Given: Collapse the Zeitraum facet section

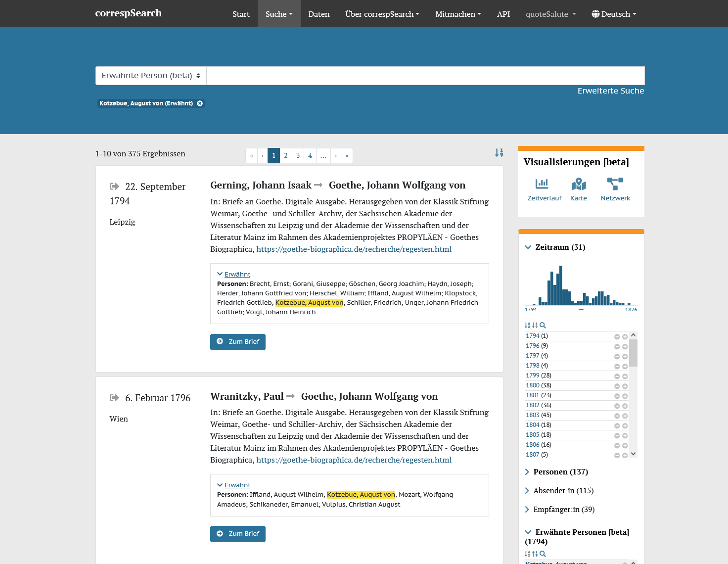Looking at the screenshot, I should click(x=528, y=247).
